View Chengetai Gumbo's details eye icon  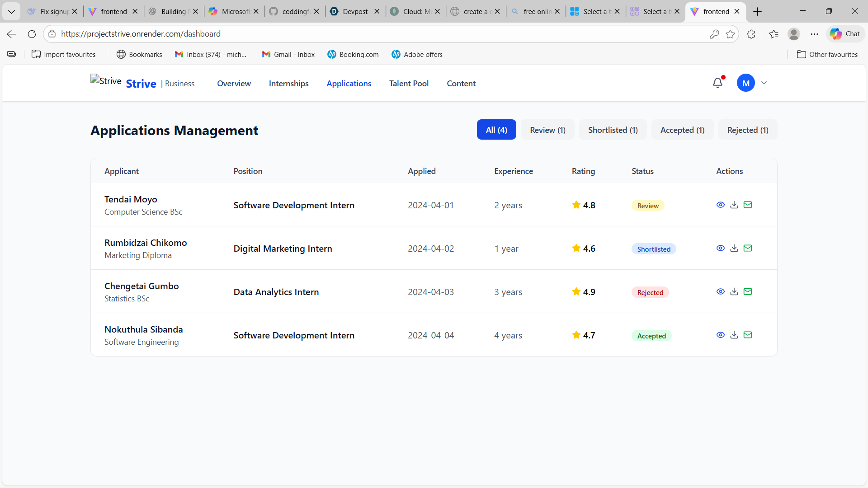click(x=721, y=291)
